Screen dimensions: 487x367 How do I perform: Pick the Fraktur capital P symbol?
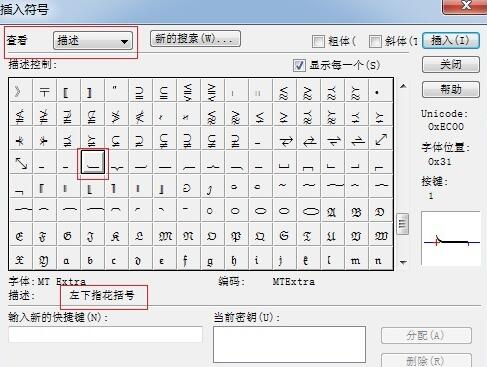(237, 235)
